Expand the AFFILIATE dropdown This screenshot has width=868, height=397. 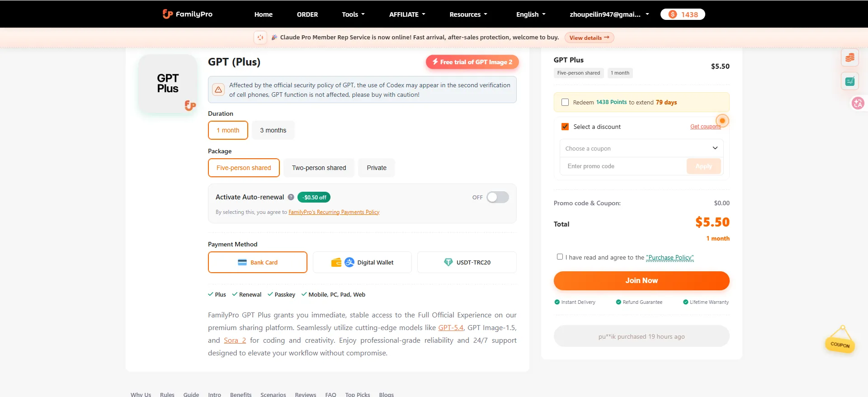coord(407,14)
